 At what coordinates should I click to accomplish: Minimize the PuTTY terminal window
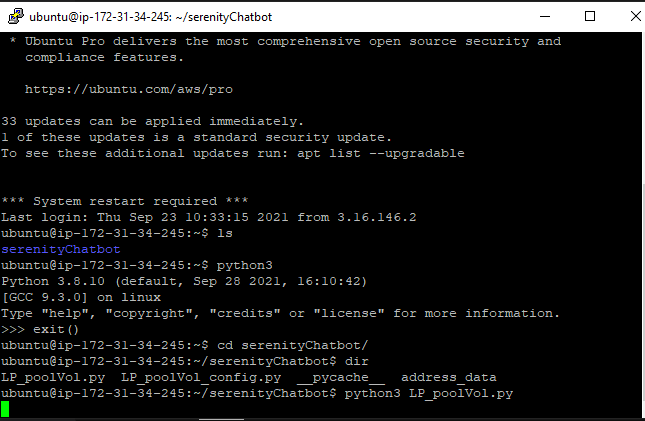click(545, 16)
